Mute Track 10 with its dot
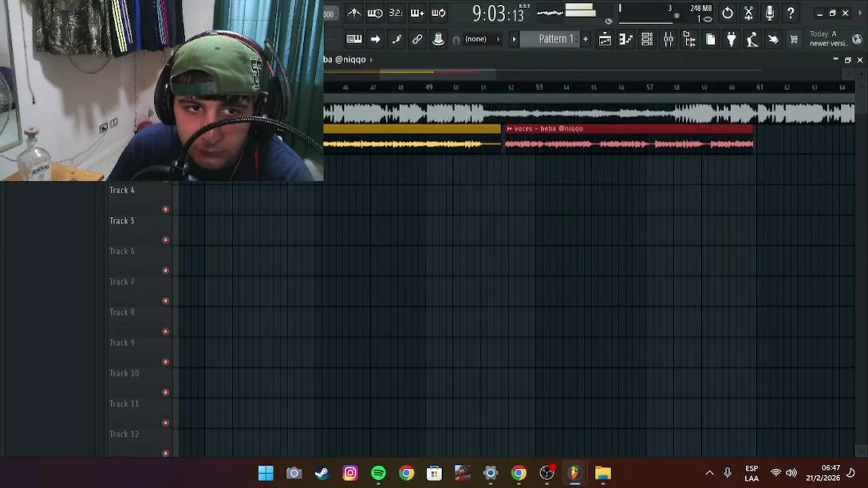 [x=165, y=392]
